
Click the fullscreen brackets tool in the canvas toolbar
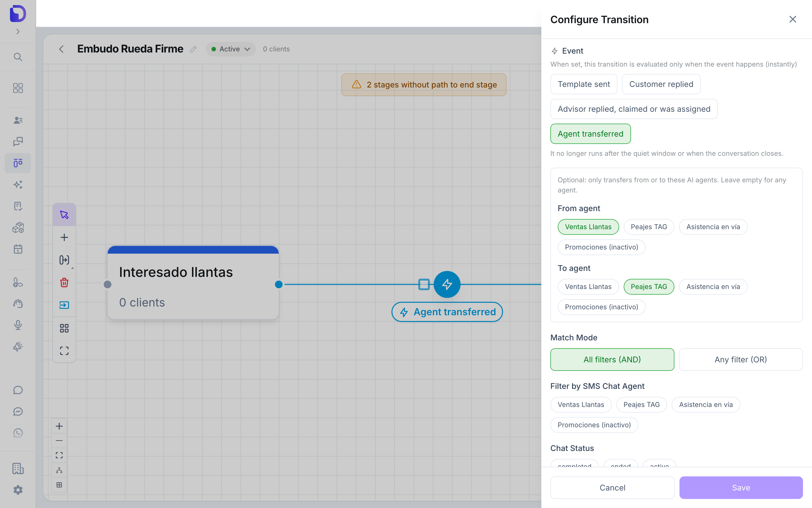pos(64,351)
